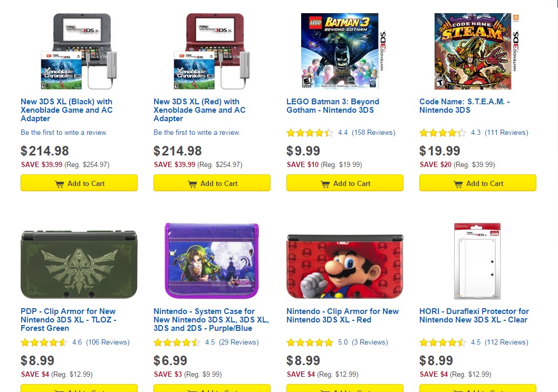Click the five-star rating for Nintendo Clip Armor Red
Image resolution: width=558 pixels, height=392 pixels.
click(x=309, y=342)
